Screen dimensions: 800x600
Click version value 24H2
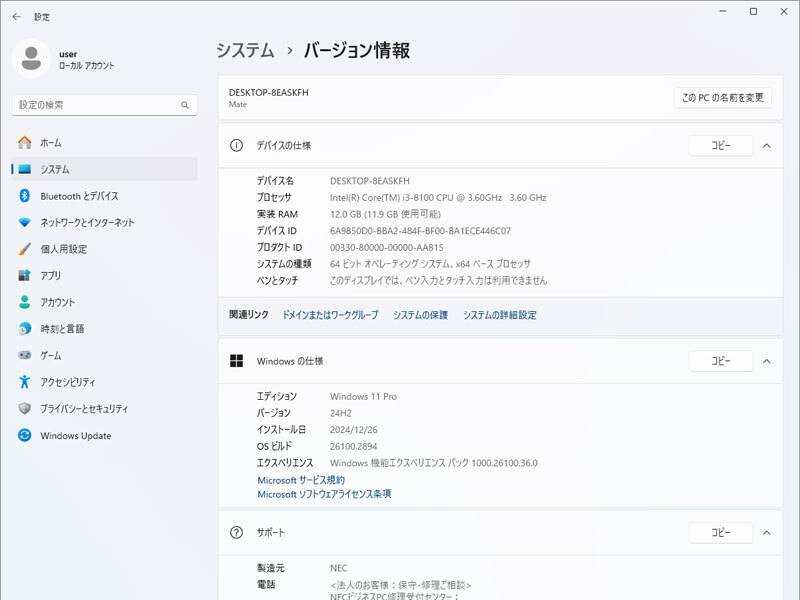pos(341,413)
